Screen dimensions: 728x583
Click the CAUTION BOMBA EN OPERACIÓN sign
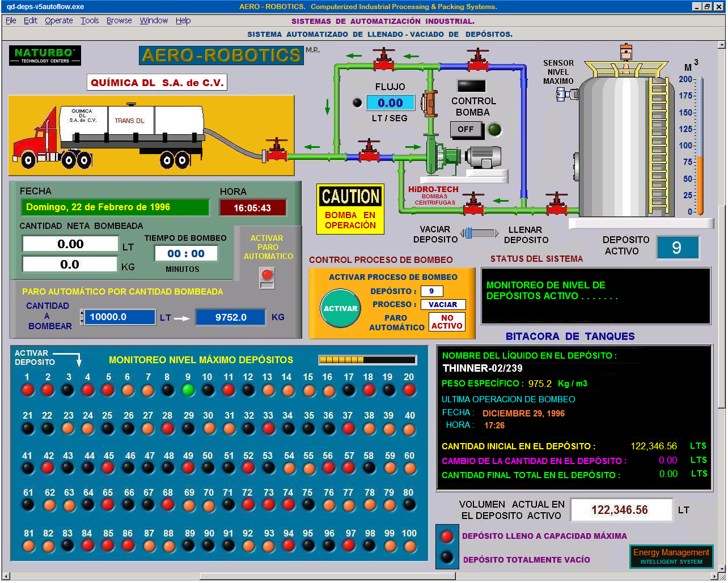(350, 209)
